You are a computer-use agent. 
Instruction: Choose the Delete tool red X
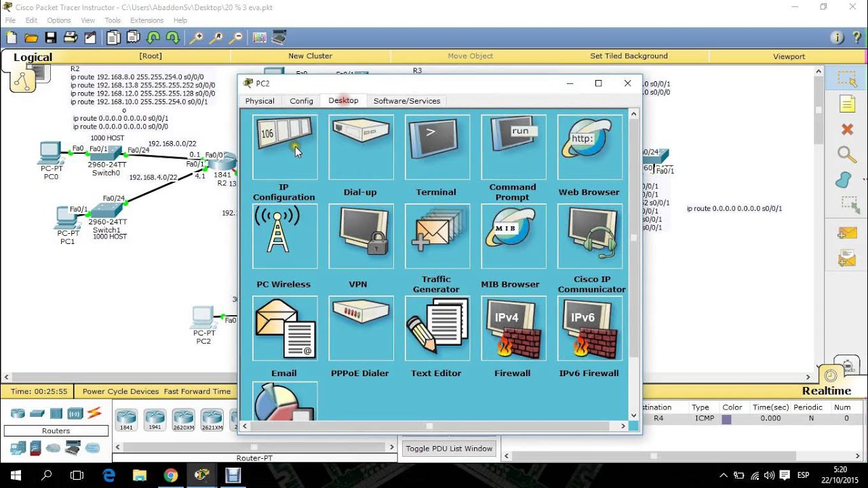[x=847, y=129]
